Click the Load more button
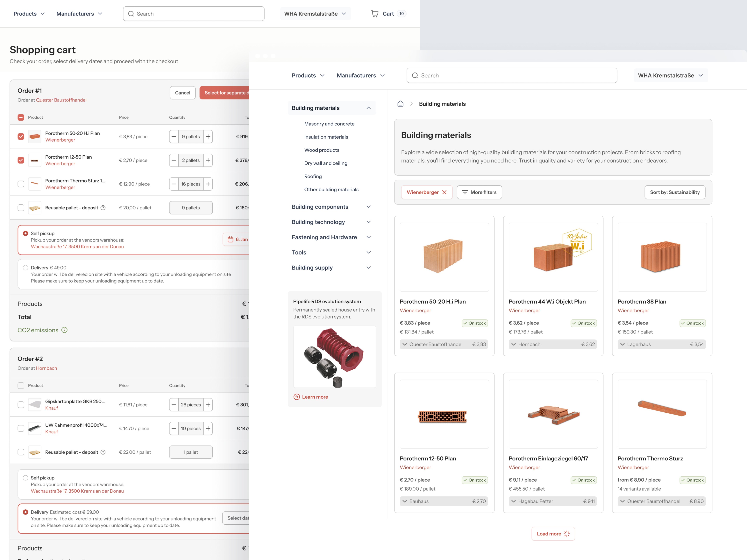 [553, 534]
